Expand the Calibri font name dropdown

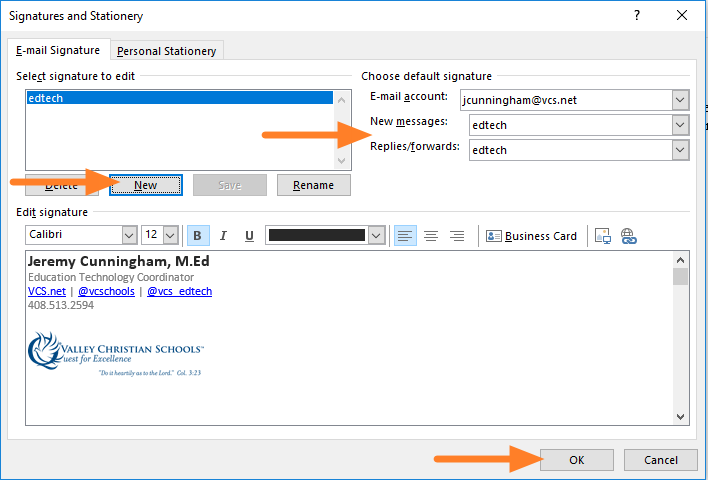(x=129, y=236)
